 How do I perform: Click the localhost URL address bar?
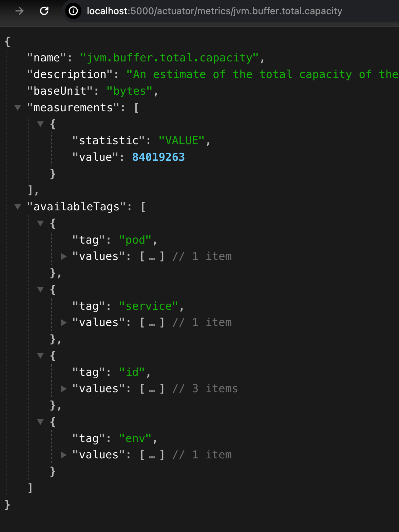click(214, 11)
